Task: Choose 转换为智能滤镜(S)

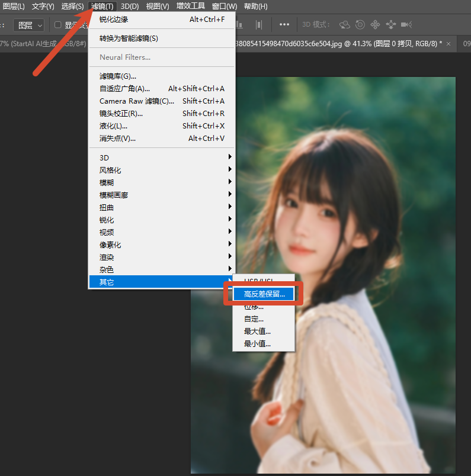Action: click(x=162, y=38)
